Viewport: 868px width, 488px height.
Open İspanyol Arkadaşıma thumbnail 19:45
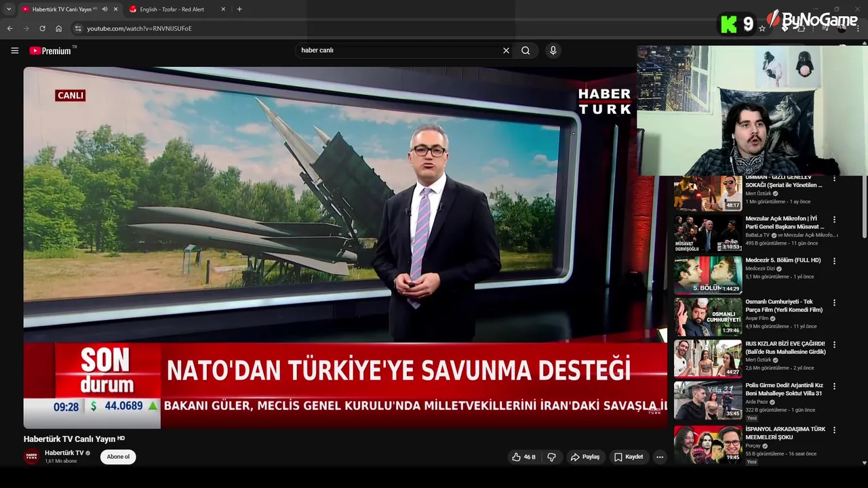pyautogui.click(x=707, y=444)
